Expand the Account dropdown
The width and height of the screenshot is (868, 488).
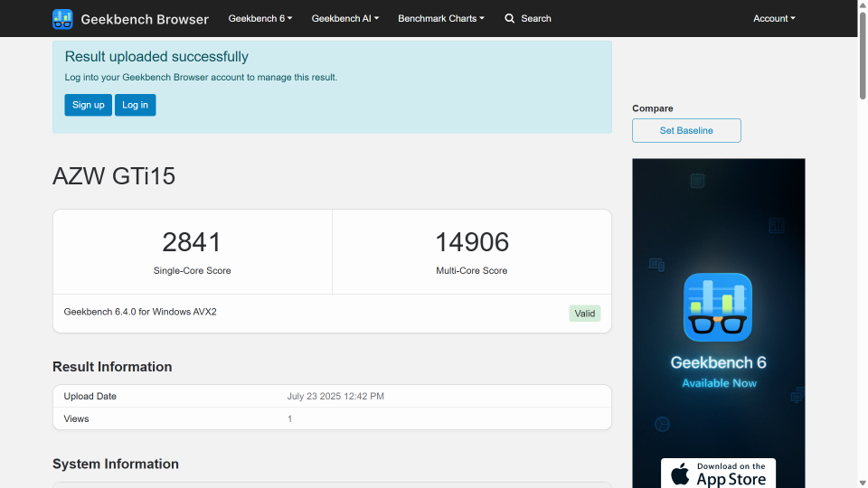tap(774, 18)
